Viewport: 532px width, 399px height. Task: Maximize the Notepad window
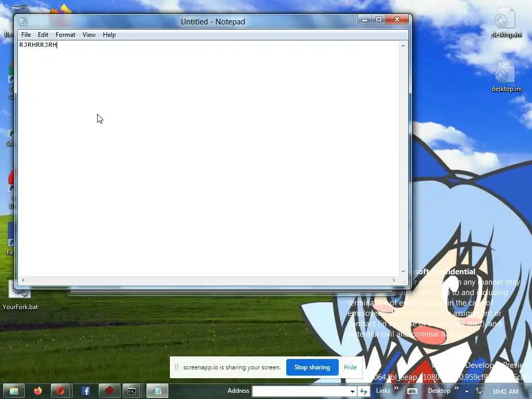[379, 20]
